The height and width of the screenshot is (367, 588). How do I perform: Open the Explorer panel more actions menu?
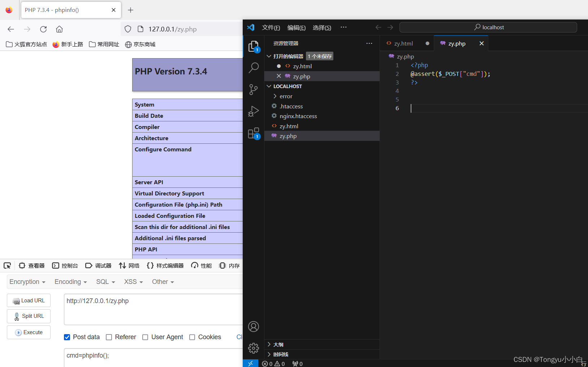point(369,43)
